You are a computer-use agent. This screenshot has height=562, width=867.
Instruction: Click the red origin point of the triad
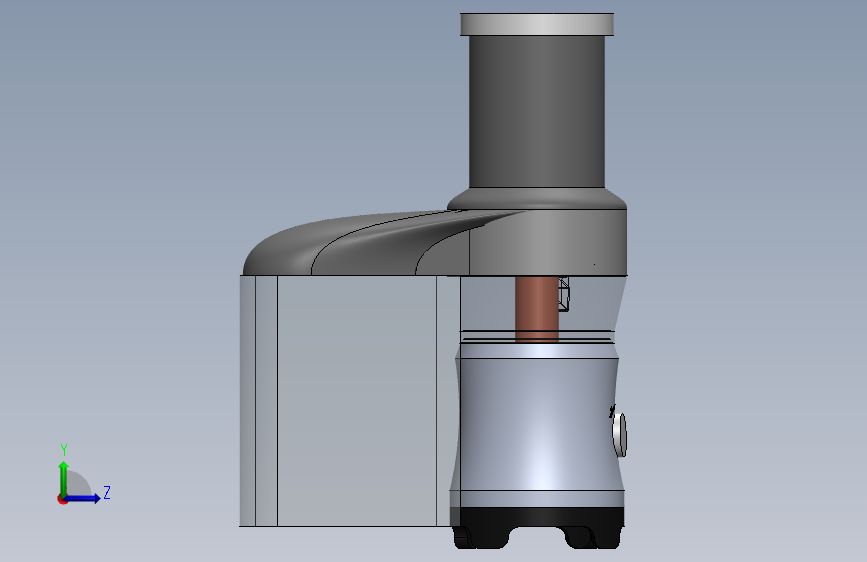click(x=62, y=499)
